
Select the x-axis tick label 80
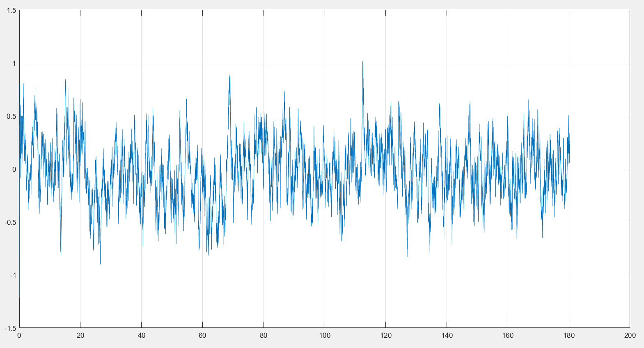tap(264, 335)
